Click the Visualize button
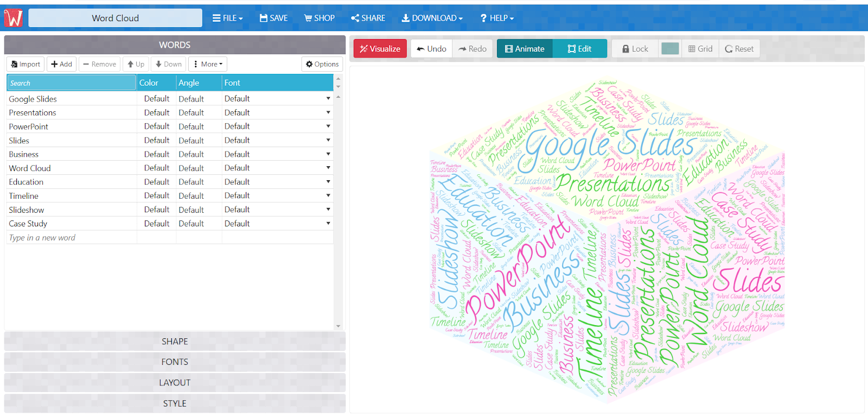The image size is (868, 417). pyautogui.click(x=380, y=49)
